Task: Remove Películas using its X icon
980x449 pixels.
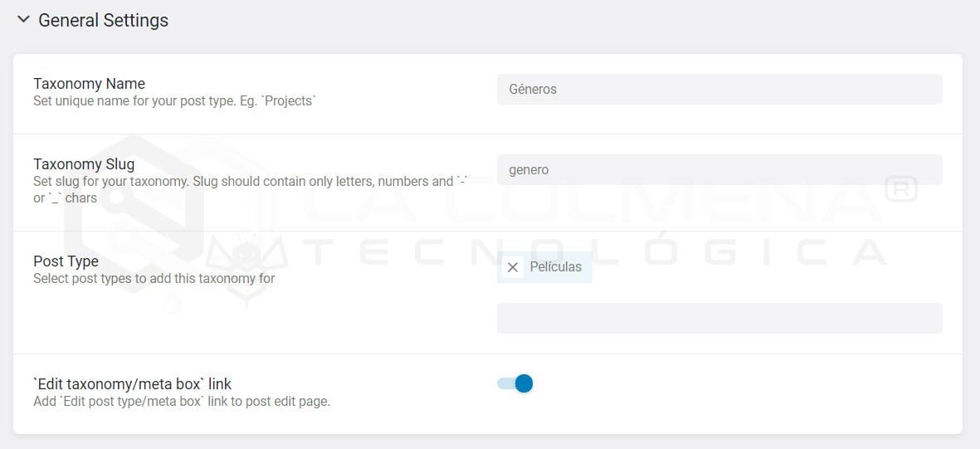Action: click(x=513, y=267)
